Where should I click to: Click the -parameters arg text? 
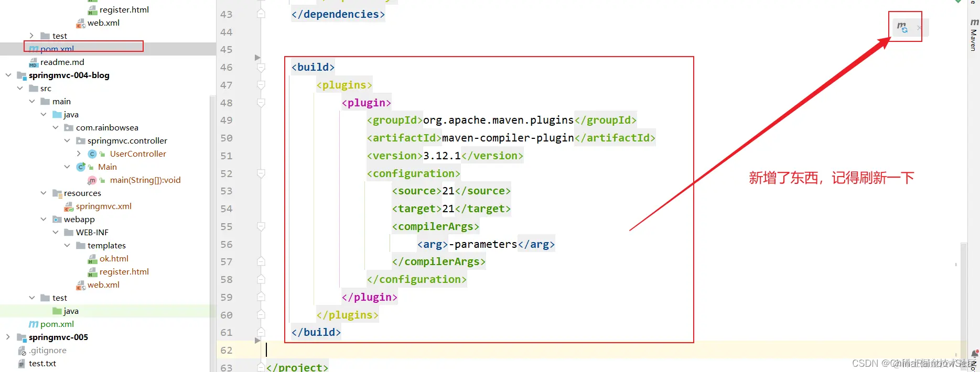(483, 244)
